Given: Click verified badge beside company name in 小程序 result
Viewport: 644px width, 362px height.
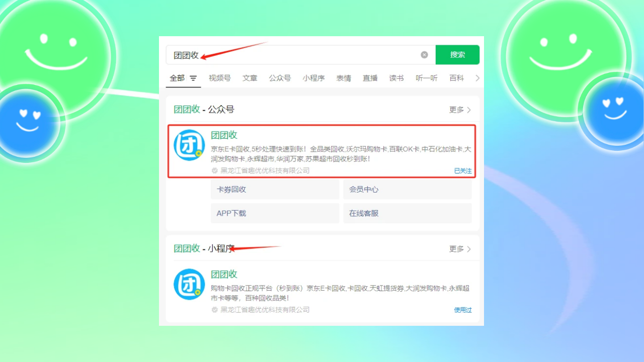Looking at the screenshot, I should [x=215, y=310].
